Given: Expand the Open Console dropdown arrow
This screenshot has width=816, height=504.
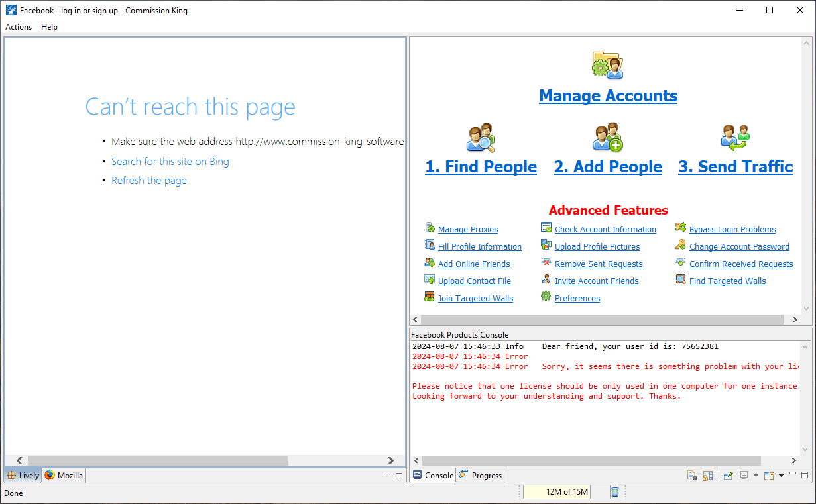Looking at the screenshot, I should pyautogui.click(x=782, y=476).
